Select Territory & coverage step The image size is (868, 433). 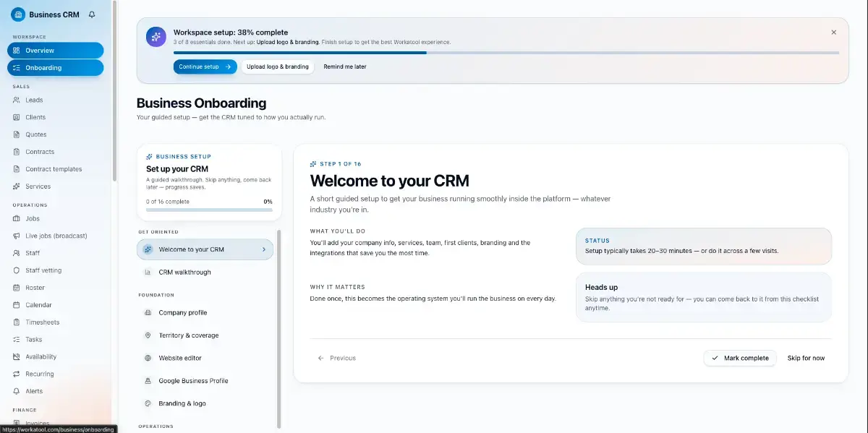pos(205,335)
